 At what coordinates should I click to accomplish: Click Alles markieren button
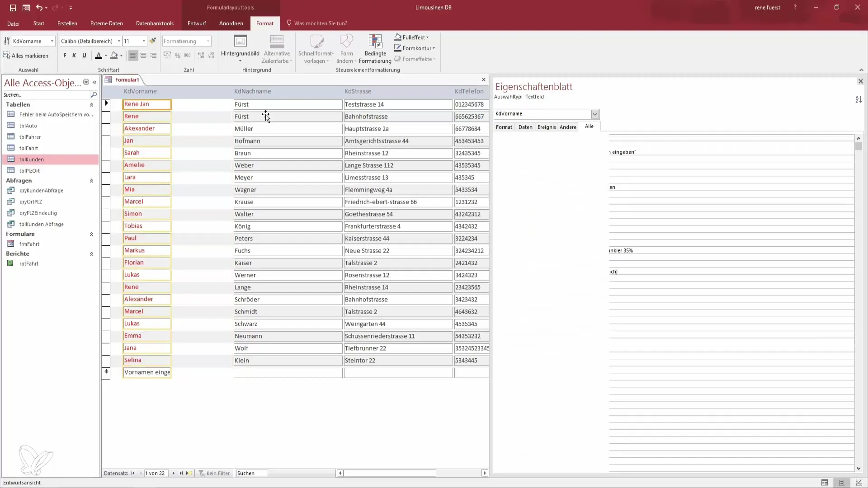[x=26, y=56]
